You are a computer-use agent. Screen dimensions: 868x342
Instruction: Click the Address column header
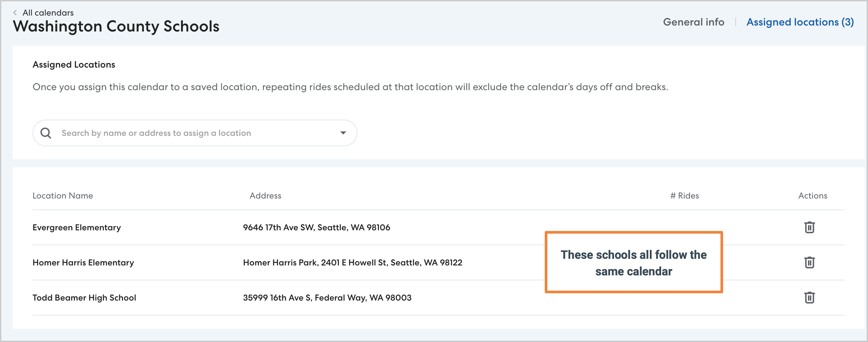[x=265, y=196]
